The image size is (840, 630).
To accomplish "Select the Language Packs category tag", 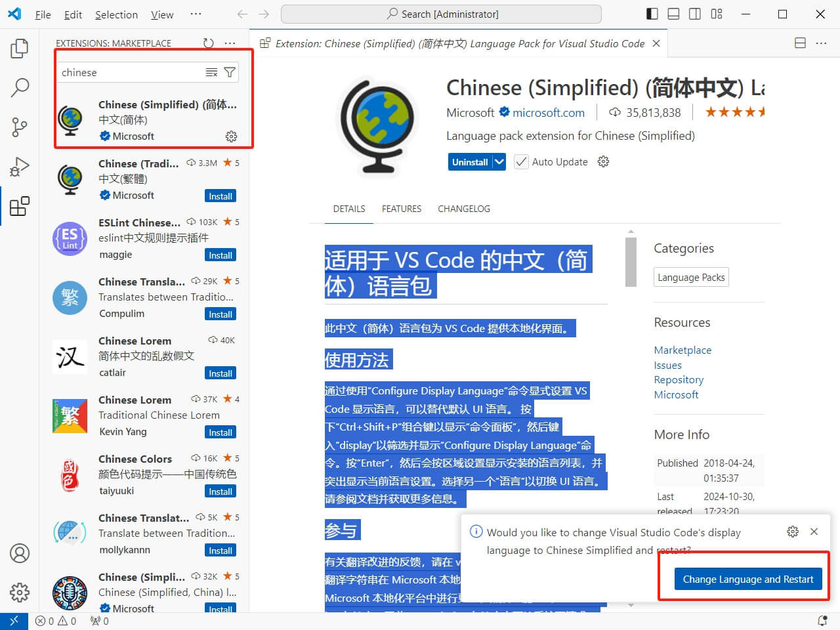I will point(691,277).
